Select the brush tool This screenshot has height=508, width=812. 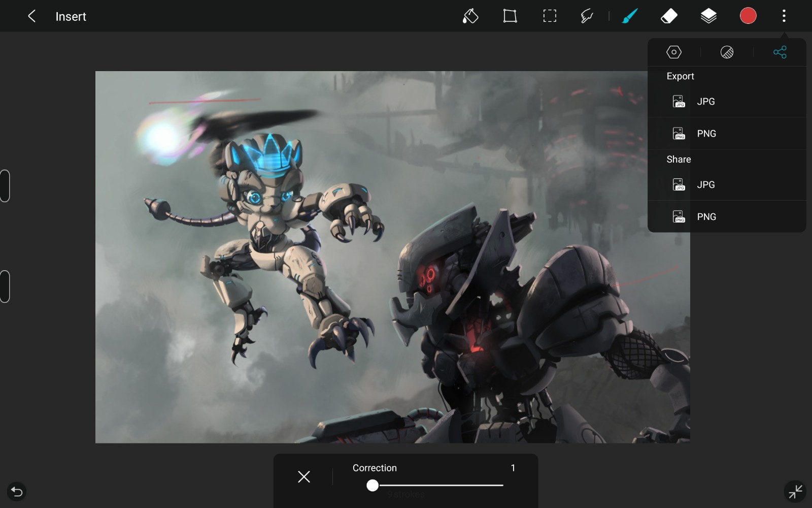click(x=630, y=16)
